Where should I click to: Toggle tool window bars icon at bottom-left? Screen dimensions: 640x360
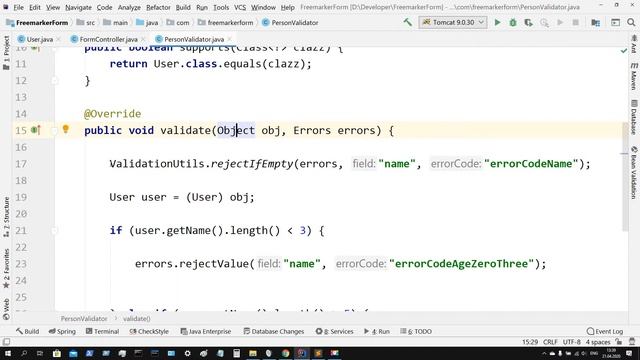point(6,342)
